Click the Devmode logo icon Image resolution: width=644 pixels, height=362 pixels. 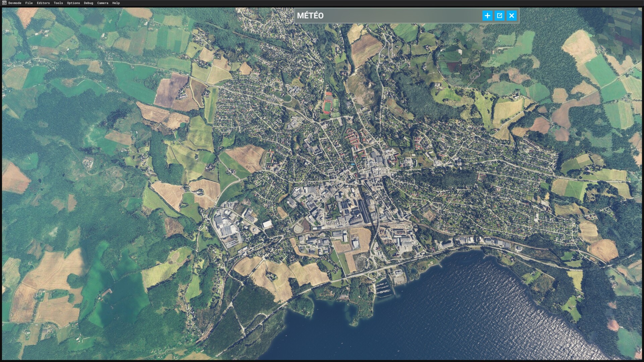(4, 3)
